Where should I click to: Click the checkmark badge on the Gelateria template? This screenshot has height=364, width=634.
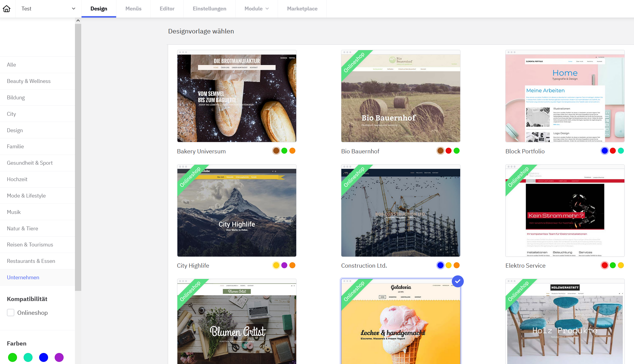[x=458, y=281]
